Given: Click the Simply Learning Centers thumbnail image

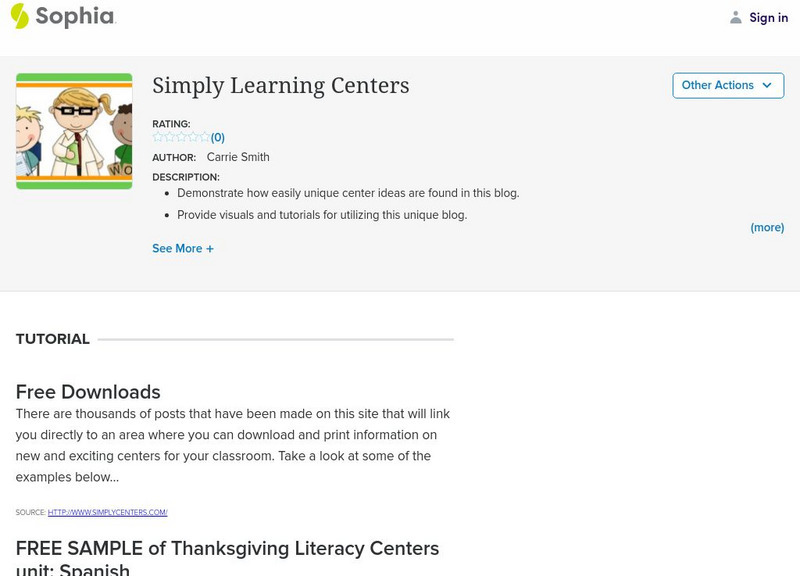Looking at the screenshot, I should 74,131.
